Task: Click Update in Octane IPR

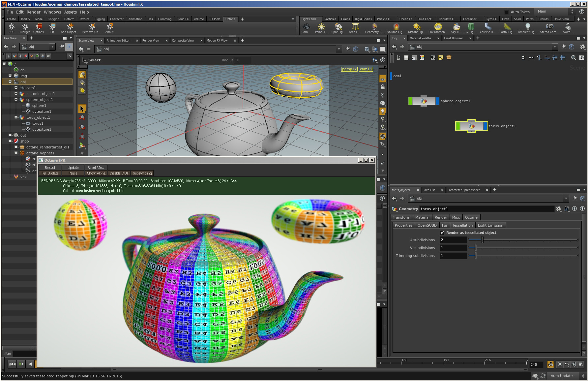Action: tap(73, 168)
